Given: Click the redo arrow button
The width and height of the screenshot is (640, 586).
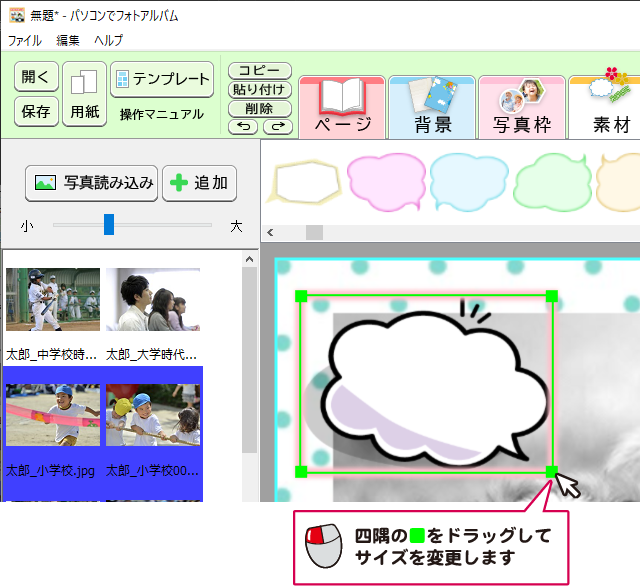Looking at the screenshot, I should pos(278,127).
